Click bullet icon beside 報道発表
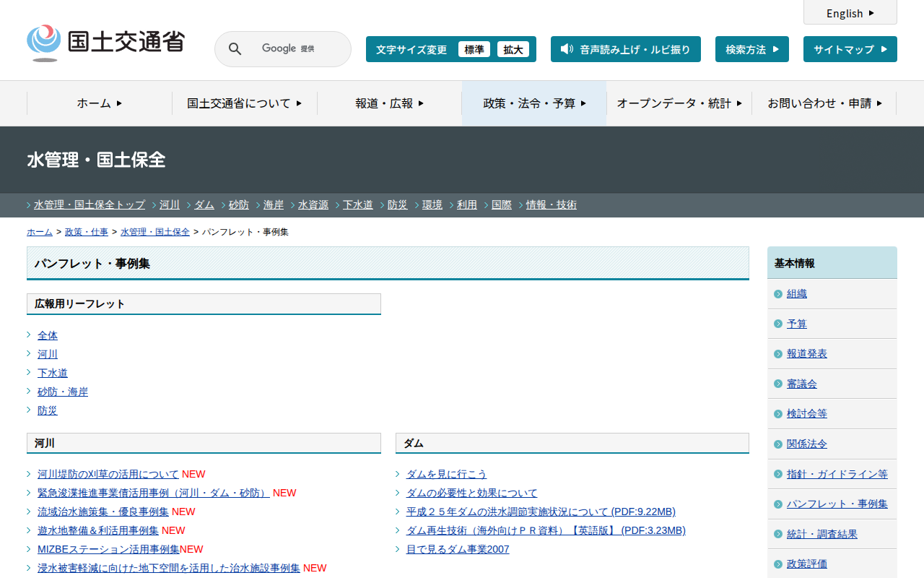Viewport: 924px width, 578px height. [778, 354]
